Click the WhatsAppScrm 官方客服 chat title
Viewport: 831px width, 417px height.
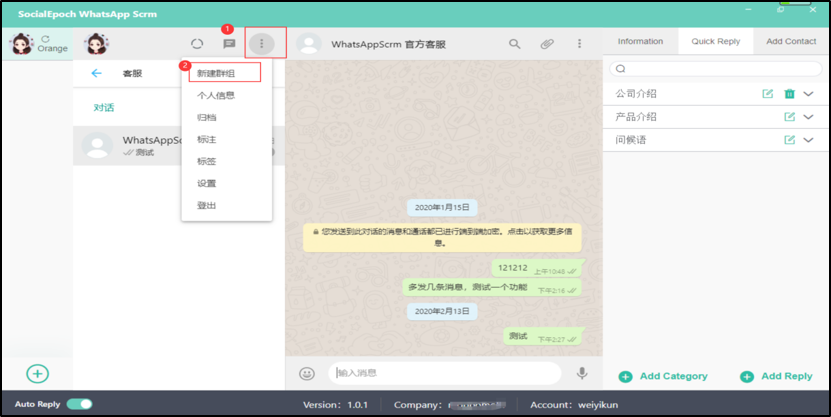pos(388,45)
